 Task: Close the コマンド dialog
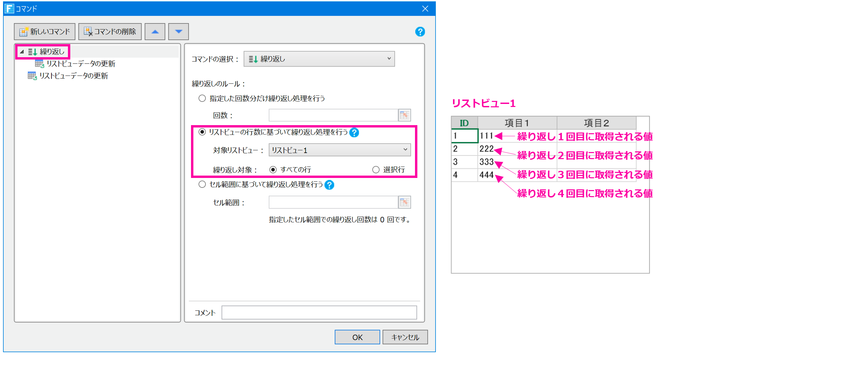425,8
